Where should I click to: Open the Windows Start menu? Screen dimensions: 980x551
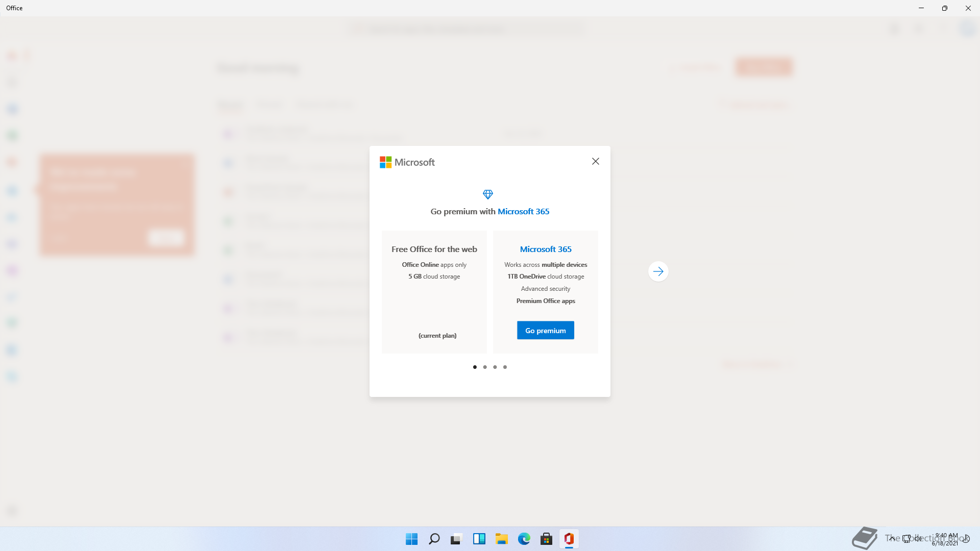(411, 539)
